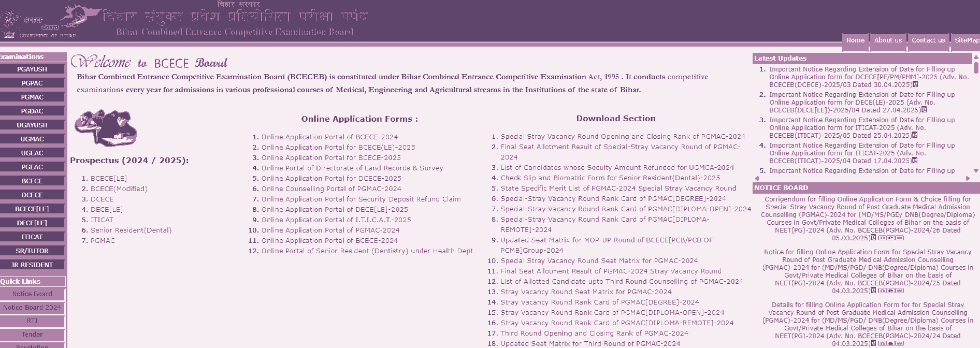Open PDF icon of PGMAC-2024/26 corrigendum dated 05.03.2025
Viewport: 980px width, 348px height.
(x=873, y=238)
